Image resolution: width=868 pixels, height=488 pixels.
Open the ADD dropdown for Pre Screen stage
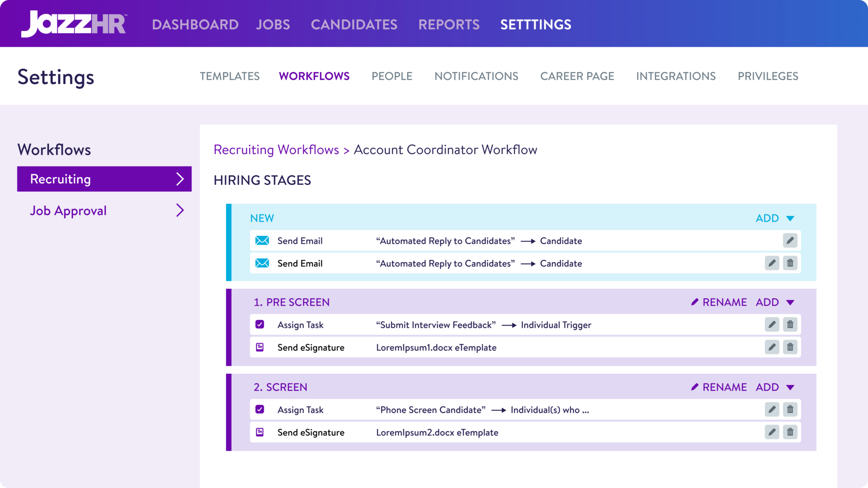(x=775, y=302)
